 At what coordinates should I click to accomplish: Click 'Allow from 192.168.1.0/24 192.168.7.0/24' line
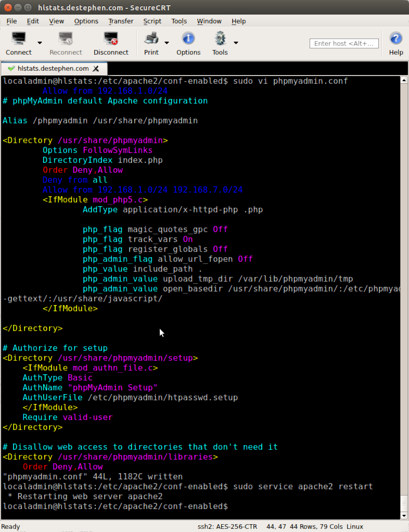tap(143, 189)
